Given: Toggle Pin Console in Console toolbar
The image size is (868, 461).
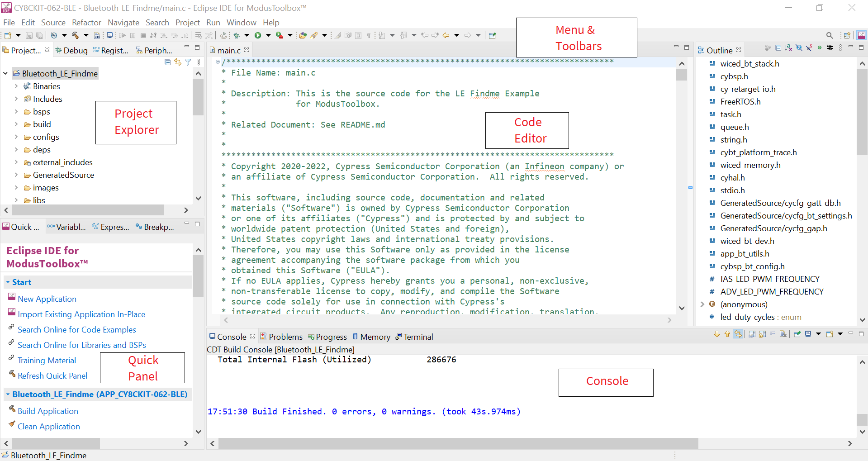Looking at the screenshot, I should pos(797,334).
